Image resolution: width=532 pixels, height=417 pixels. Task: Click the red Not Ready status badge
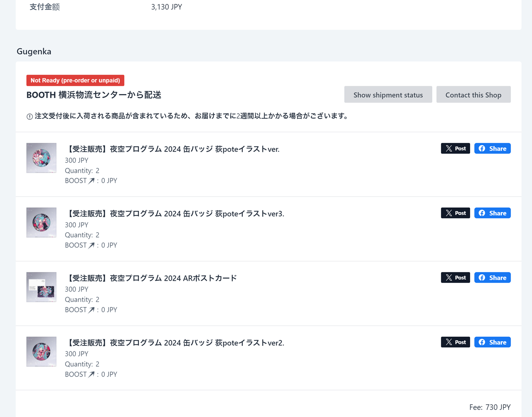click(x=75, y=80)
